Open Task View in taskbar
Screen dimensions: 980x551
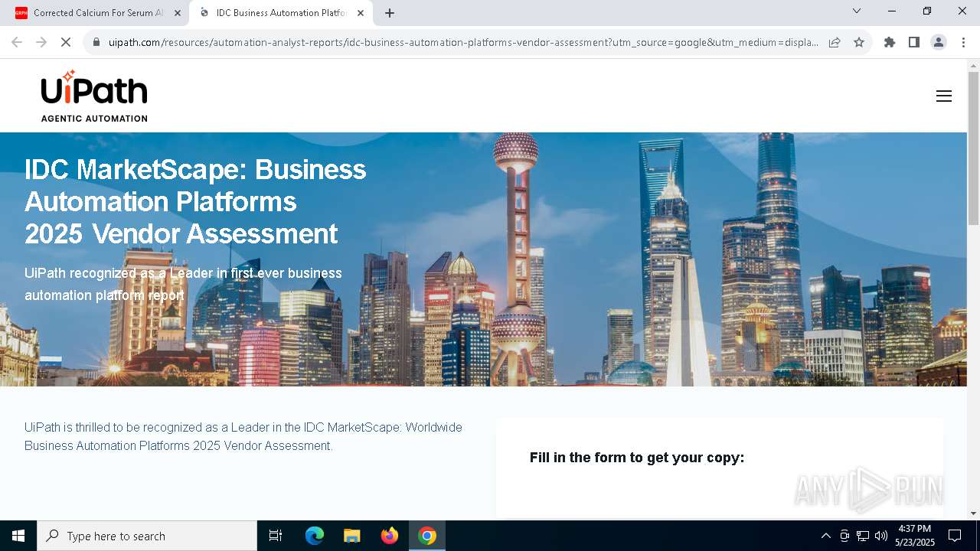point(276,536)
